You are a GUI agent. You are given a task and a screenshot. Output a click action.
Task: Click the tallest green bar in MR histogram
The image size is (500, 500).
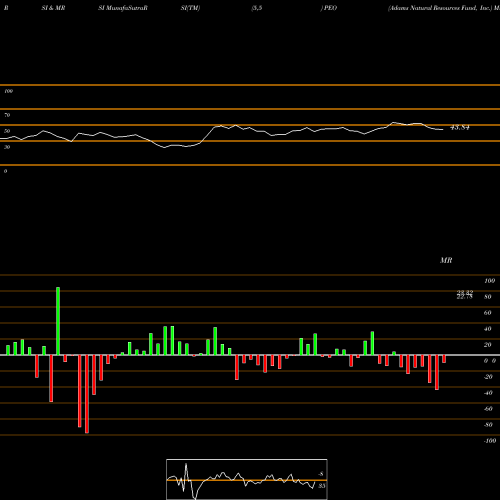coord(58,321)
